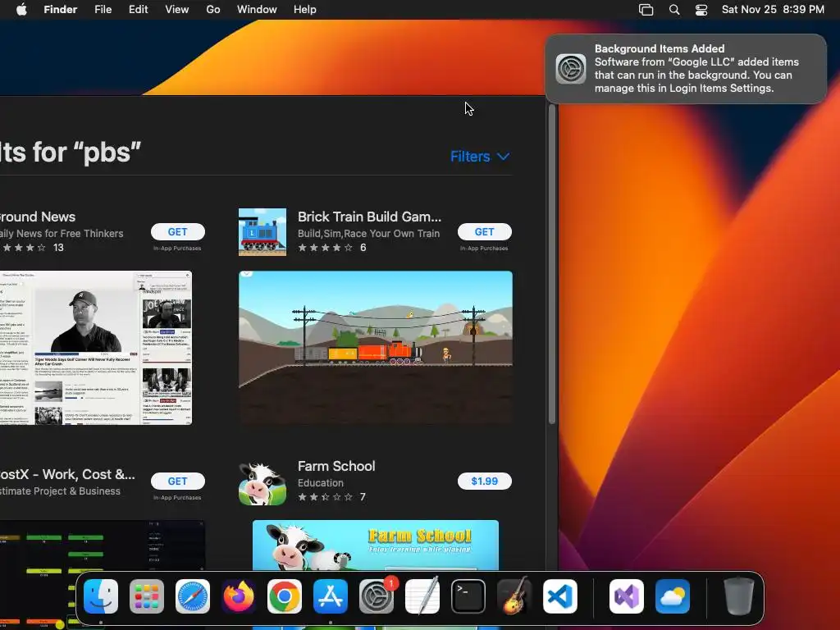840x630 pixels.
Task: Click the App Store Dock icon
Action: 331,596
